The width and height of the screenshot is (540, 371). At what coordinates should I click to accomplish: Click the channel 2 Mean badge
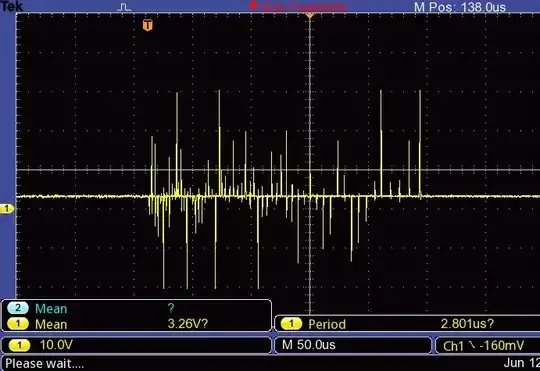pos(18,308)
